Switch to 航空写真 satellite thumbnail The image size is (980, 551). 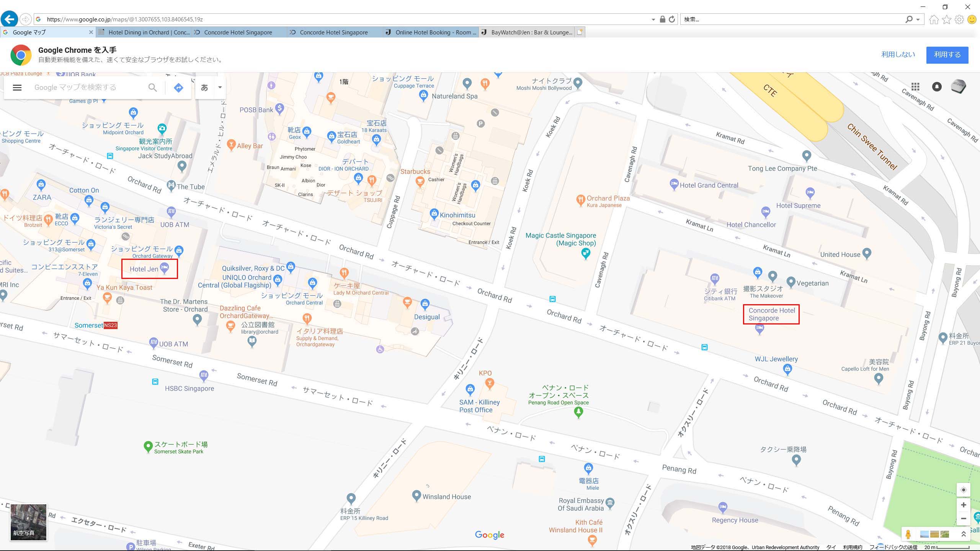click(x=28, y=522)
